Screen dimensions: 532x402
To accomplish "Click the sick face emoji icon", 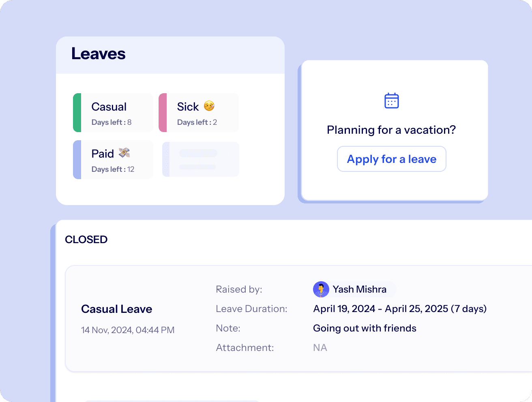I will [209, 106].
